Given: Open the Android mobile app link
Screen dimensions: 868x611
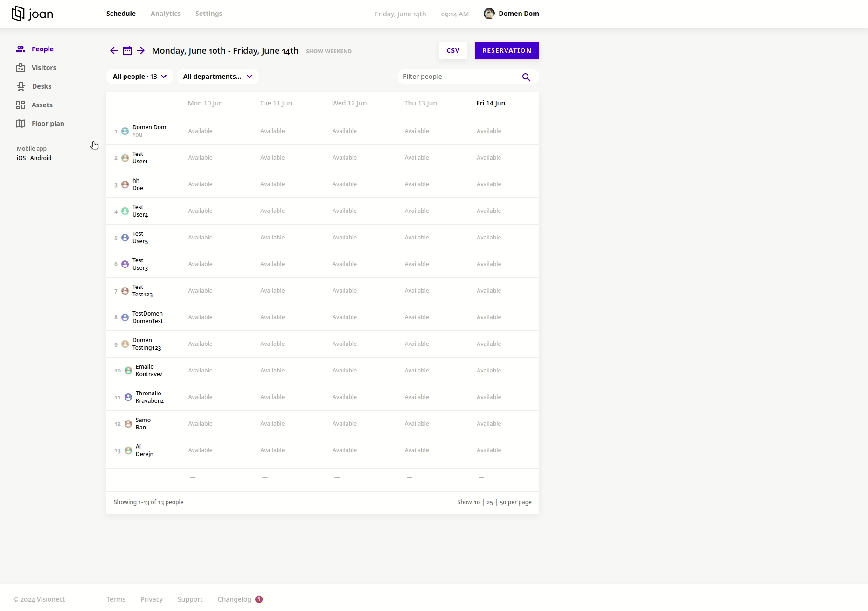Looking at the screenshot, I should [41, 158].
